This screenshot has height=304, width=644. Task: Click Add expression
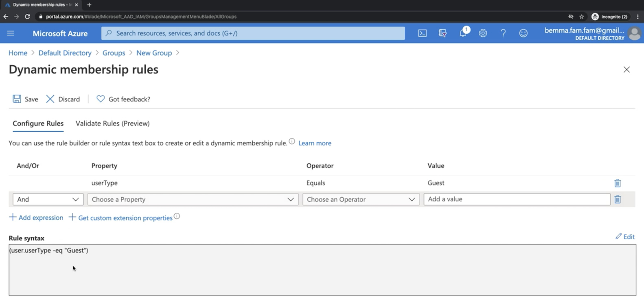tap(36, 218)
